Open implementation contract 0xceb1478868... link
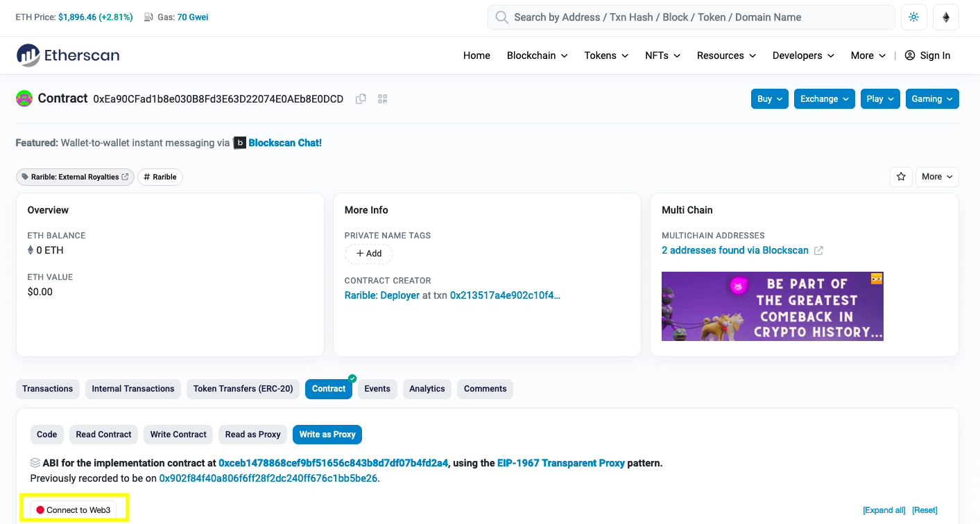Image resolution: width=980 pixels, height=524 pixels. coord(334,463)
